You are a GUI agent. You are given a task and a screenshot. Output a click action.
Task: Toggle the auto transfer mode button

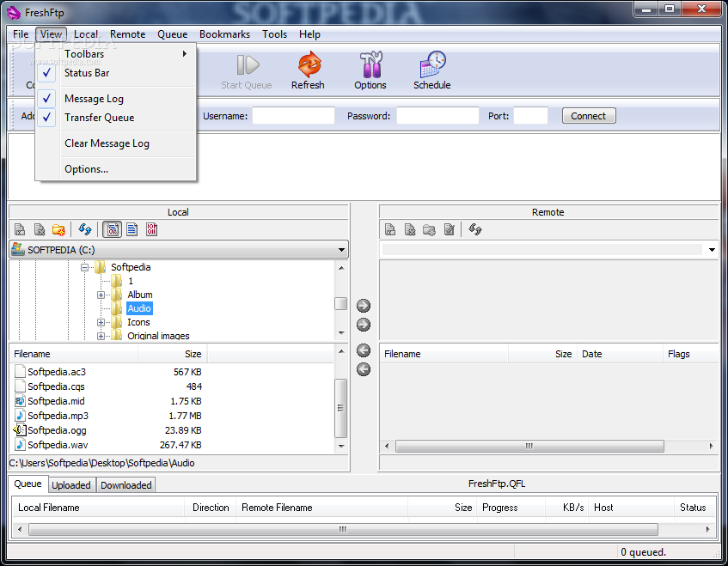pyautogui.click(x=113, y=229)
